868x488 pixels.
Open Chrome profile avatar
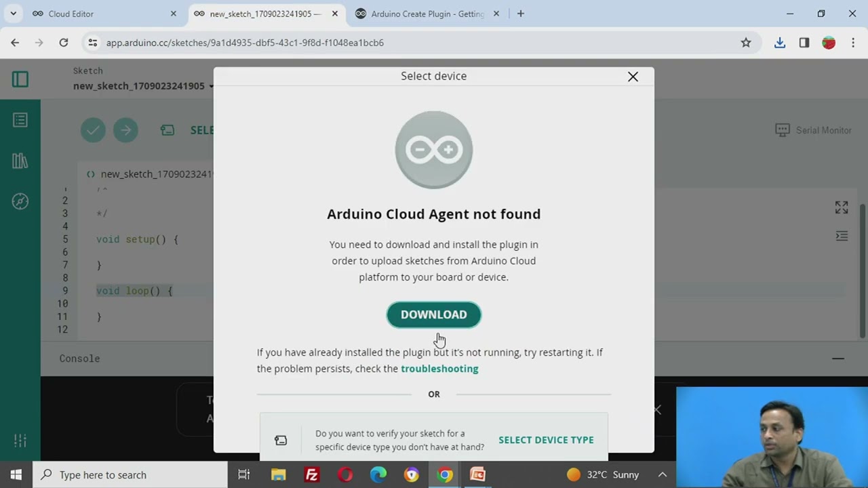pos(829,43)
